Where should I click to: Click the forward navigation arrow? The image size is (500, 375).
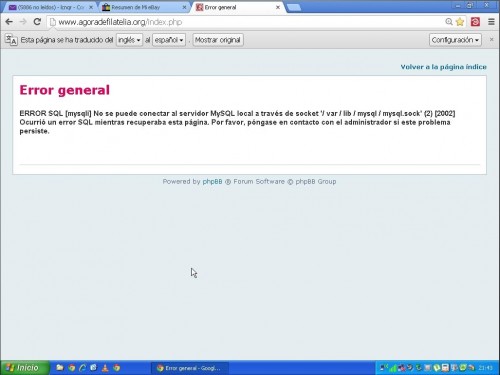23,22
